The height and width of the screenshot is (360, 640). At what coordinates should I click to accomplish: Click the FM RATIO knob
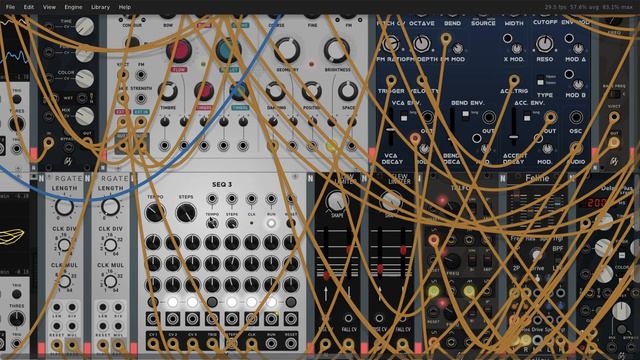tap(391, 44)
